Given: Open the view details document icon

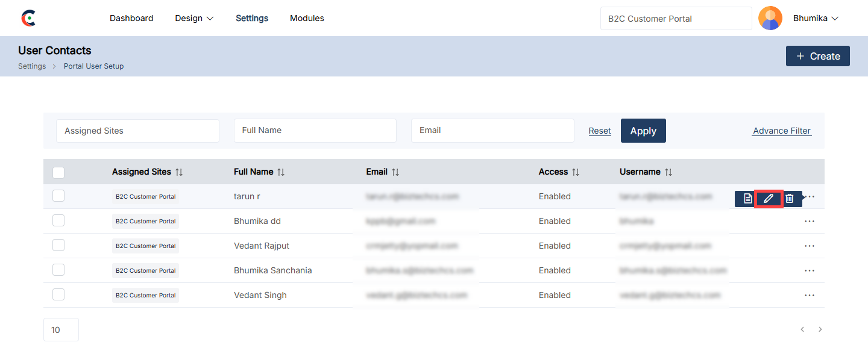Looking at the screenshot, I should pos(747,199).
